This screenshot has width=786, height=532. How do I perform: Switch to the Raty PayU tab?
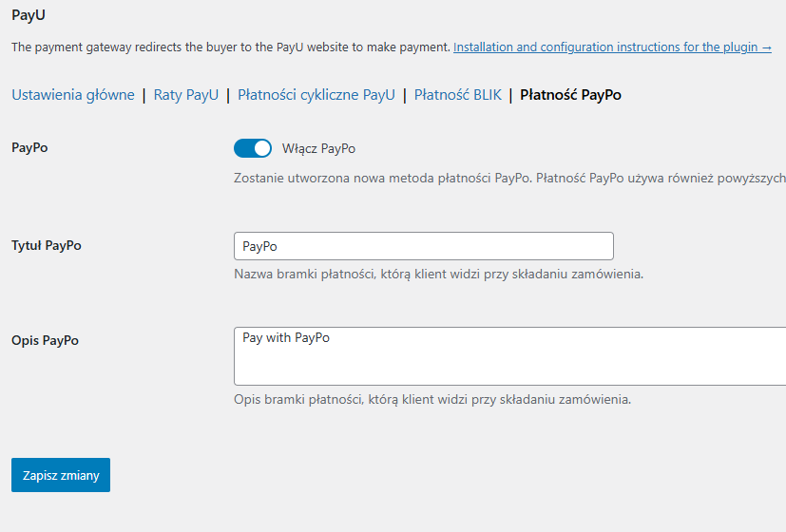tap(186, 95)
